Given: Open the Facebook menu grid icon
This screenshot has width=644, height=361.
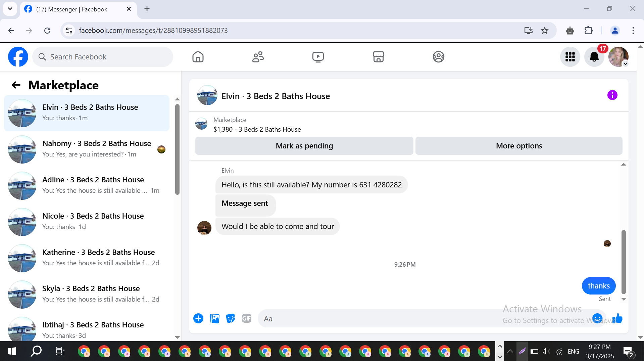Looking at the screenshot, I should tap(570, 57).
